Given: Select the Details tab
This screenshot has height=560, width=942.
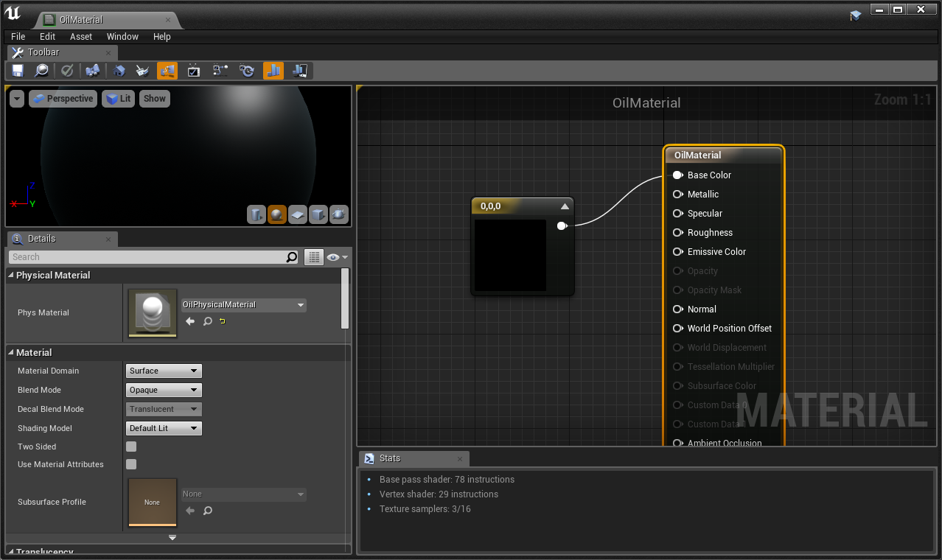Looking at the screenshot, I should click(62, 239).
